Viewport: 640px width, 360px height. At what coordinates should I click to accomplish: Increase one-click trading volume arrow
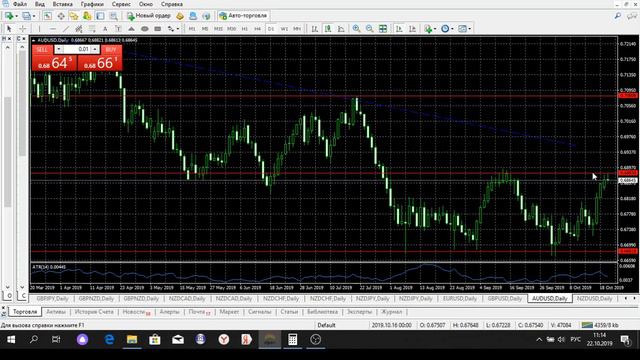(95, 49)
